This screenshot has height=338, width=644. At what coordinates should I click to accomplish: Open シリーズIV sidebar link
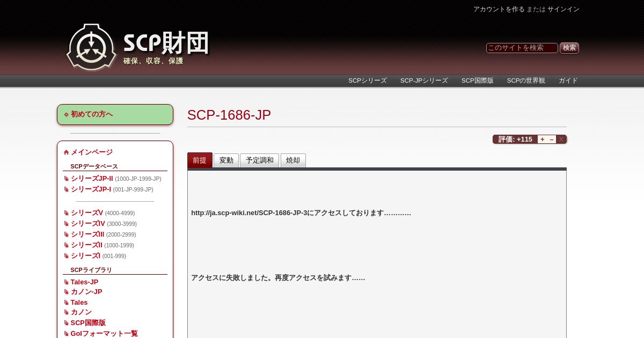click(x=88, y=224)
